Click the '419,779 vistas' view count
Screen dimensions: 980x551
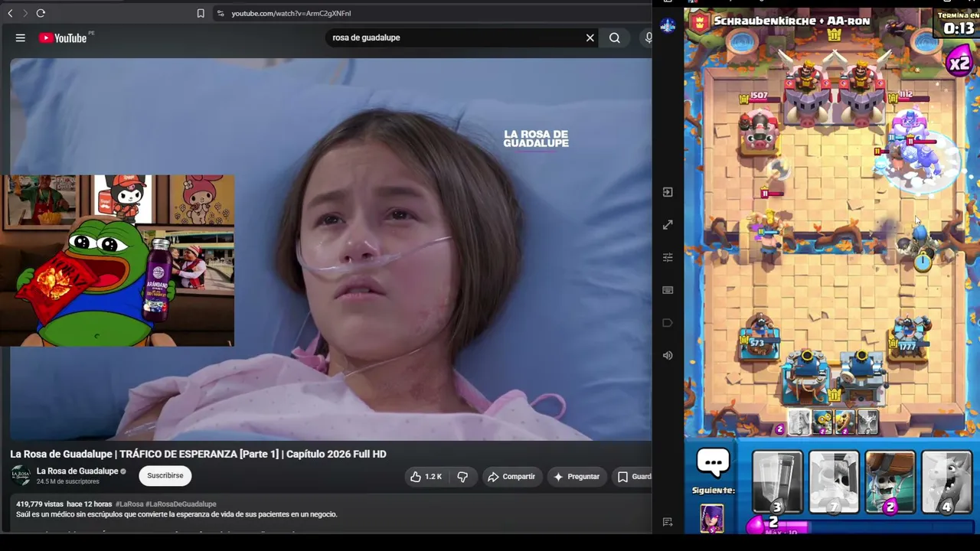coord(40,504)
